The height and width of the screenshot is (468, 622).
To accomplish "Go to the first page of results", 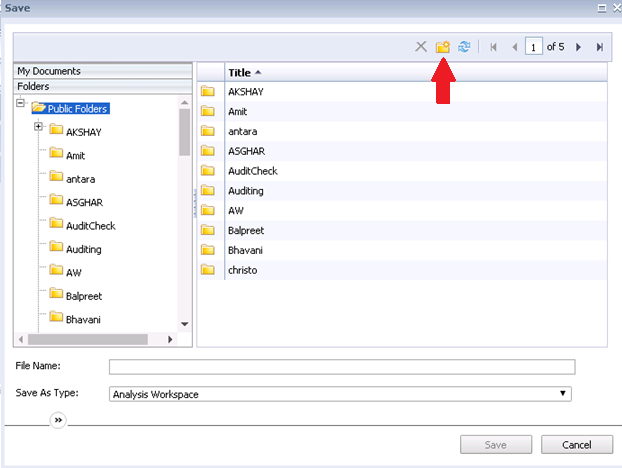I will click(x=494, y=47).
